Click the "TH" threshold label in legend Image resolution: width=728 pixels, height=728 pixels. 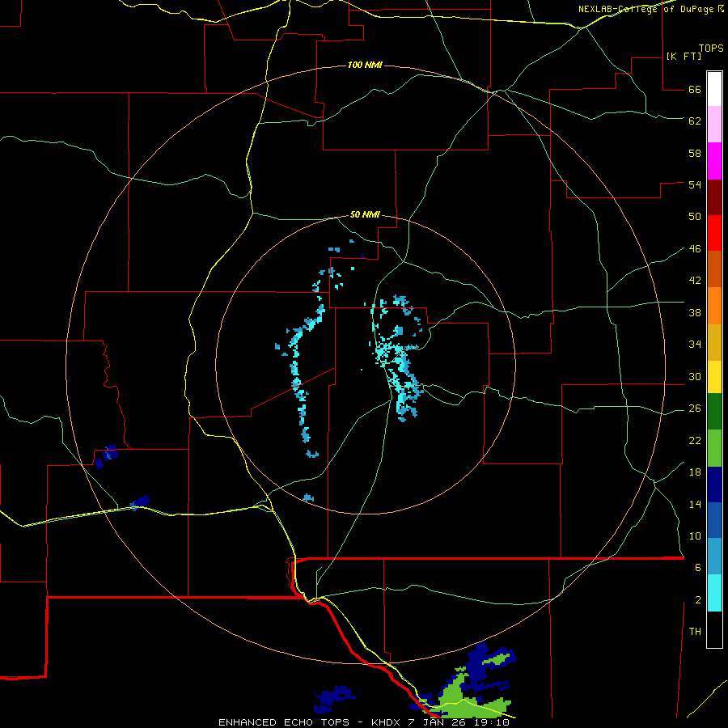[x=695, y=632]
